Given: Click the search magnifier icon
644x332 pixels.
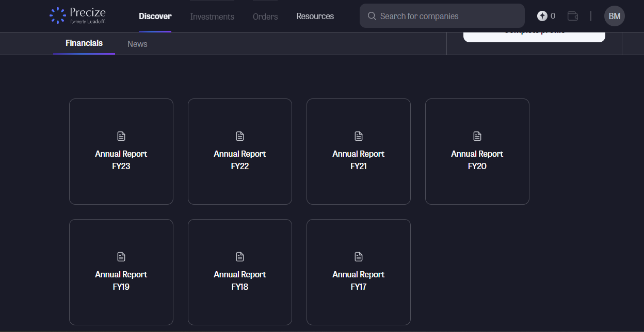Looking at the screenshot, I should click(x=372, y=16).
